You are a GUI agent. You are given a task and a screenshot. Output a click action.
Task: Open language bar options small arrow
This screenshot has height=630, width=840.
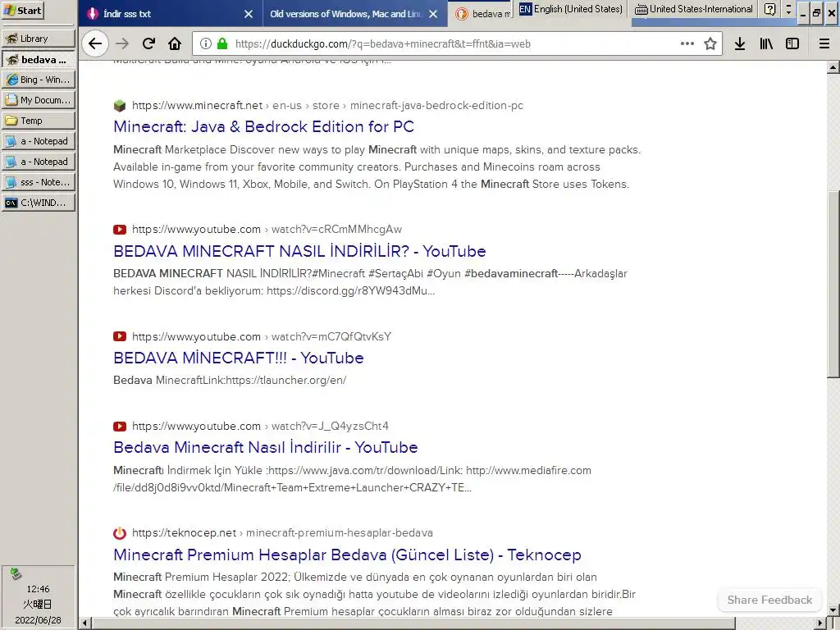(788, 9)
